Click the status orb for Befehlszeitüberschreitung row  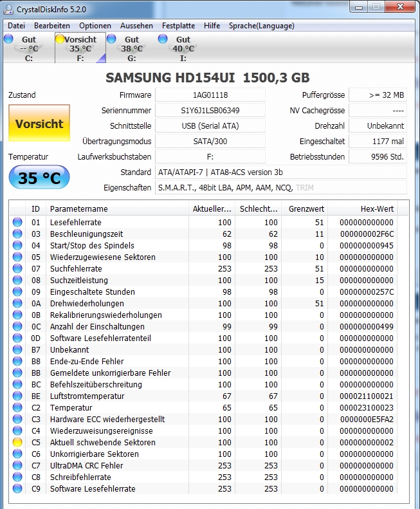[17, 384]
